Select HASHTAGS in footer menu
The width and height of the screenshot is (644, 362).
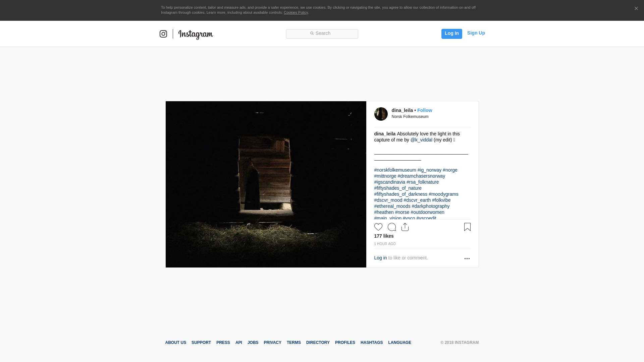point(371,343)
